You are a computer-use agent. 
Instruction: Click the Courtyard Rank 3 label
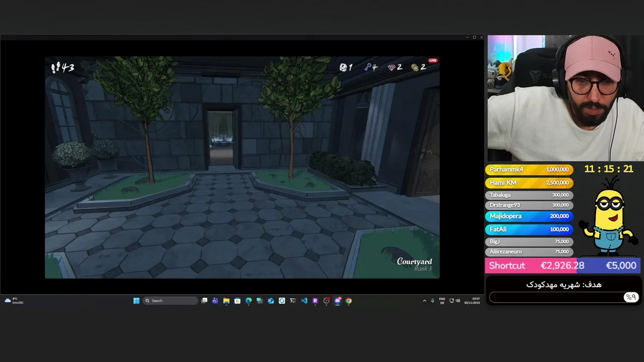pos(415,264)
